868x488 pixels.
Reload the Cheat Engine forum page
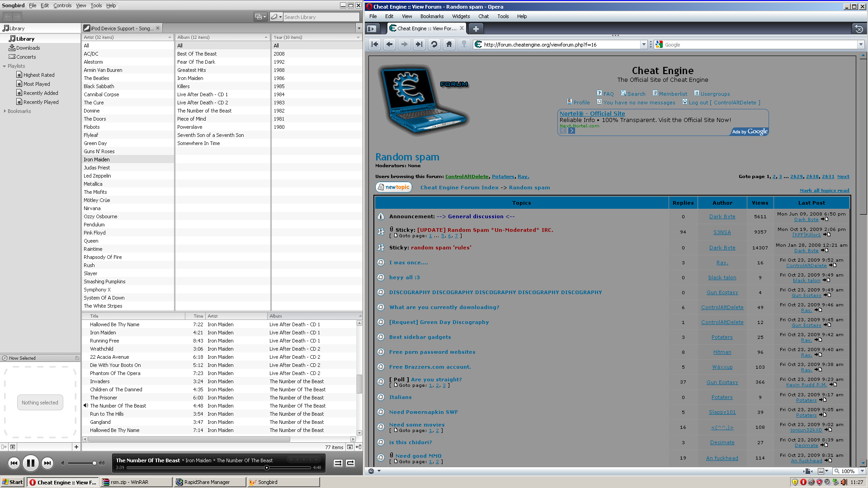tap(434, 44)
